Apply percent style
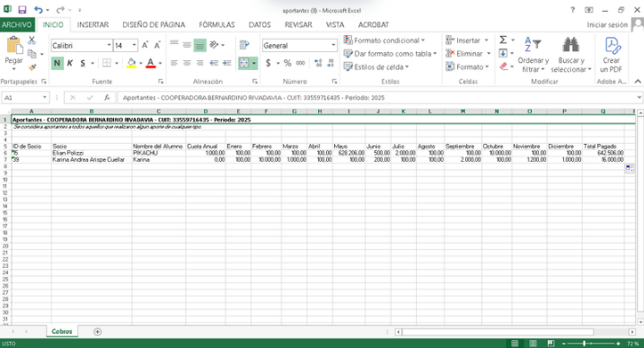 287,63
